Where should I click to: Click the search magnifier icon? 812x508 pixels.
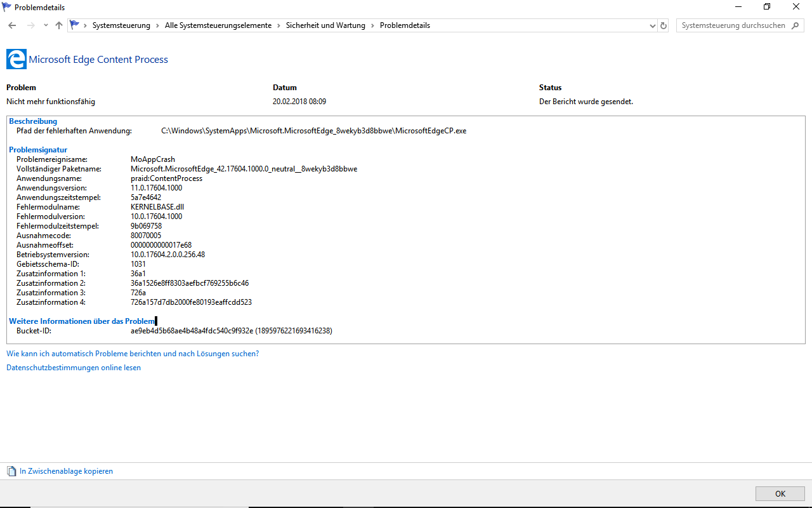[796, 25]
